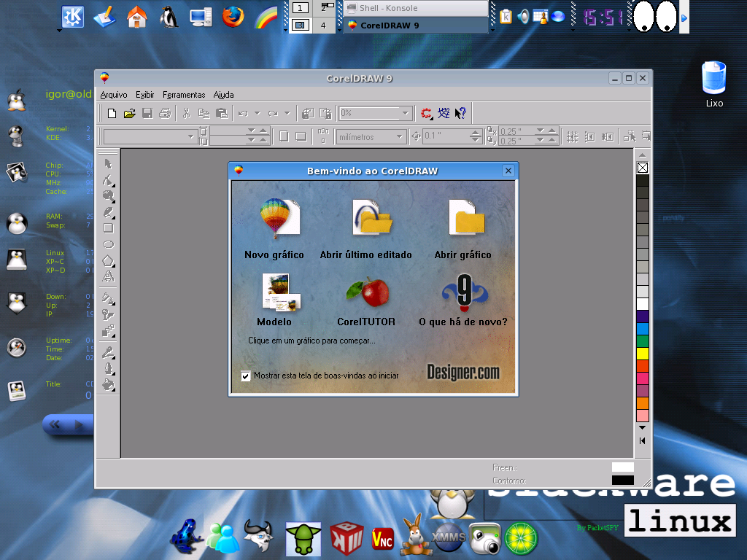This screenshot has height=560, width=747.
Task: Open the milímetros units dropdown
Action: (x=399, y=137)
